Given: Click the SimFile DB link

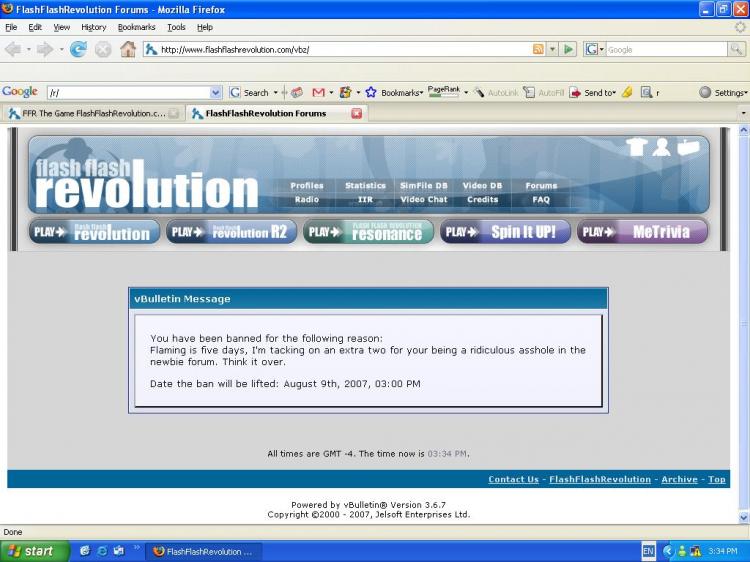Looking at the screenshot, I should pos(423,186).
